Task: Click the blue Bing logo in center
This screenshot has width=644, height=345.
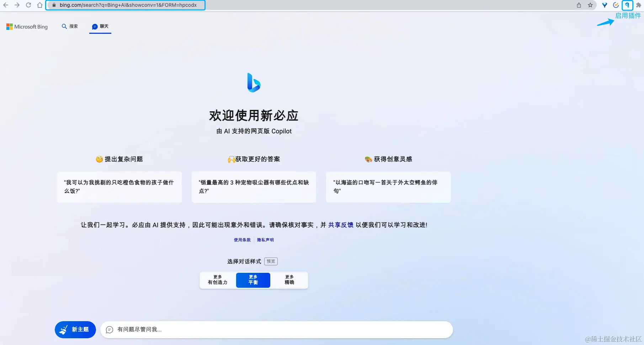Action: pos(254,83)
